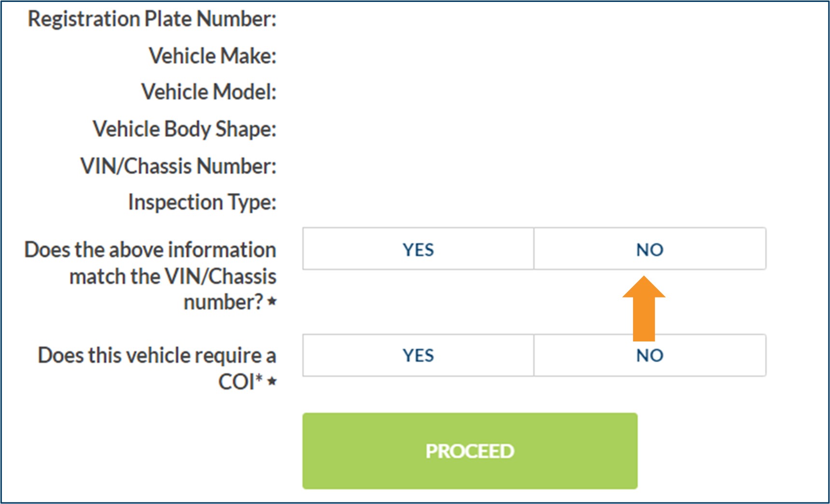Choose NO for vehicle requires COI
Screen dimensions: 830x504
point(650,355)
